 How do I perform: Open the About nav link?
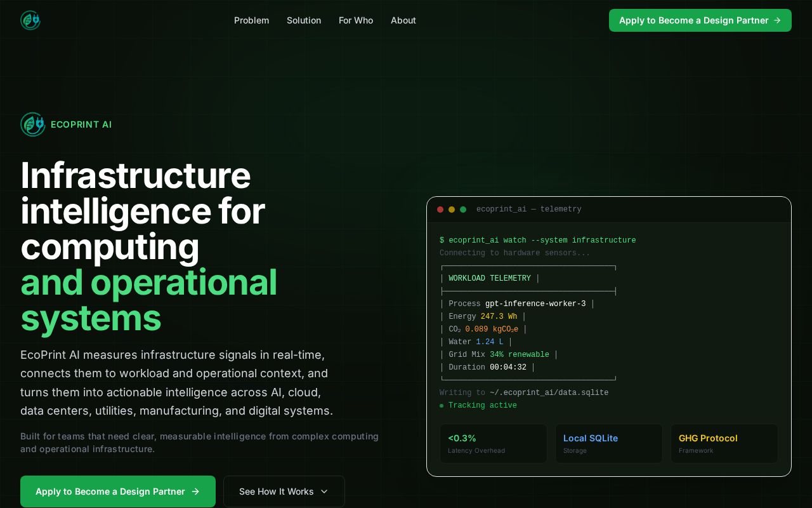pyautogui.click(x=403, y=20)
